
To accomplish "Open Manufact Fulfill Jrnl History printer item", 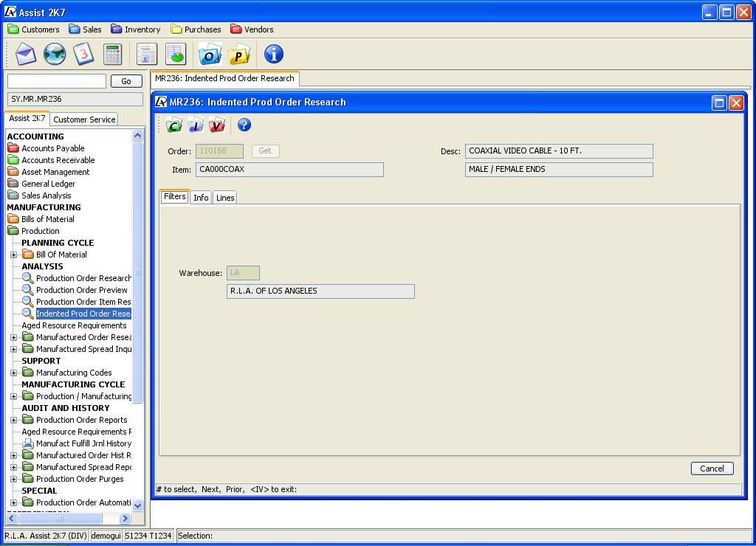I will click(77, 443).
